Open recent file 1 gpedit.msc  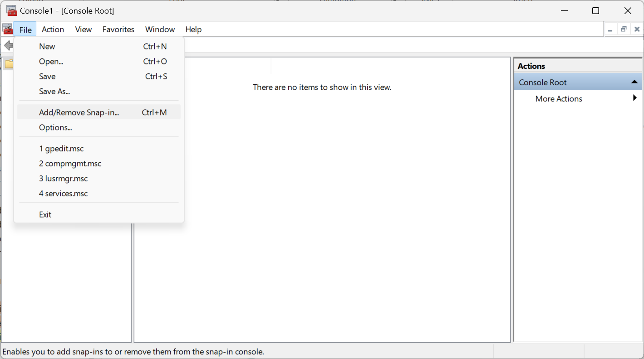[x=99, y=148]
